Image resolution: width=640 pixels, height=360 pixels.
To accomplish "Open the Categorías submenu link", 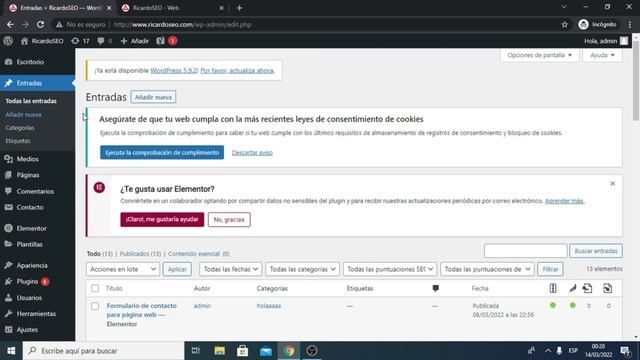I will [x=20, y=128].
